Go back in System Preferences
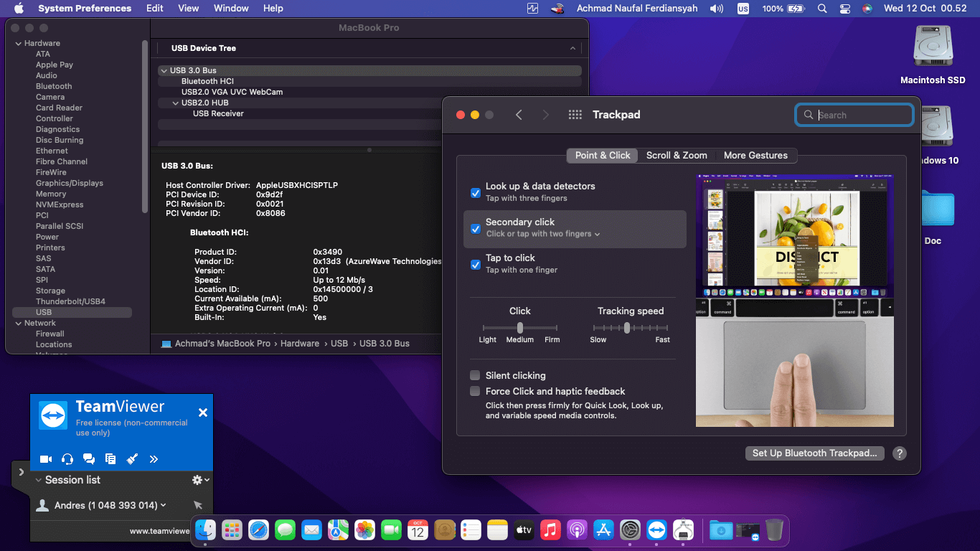This screenshot has height=551, width=980. tap(519, 115)
